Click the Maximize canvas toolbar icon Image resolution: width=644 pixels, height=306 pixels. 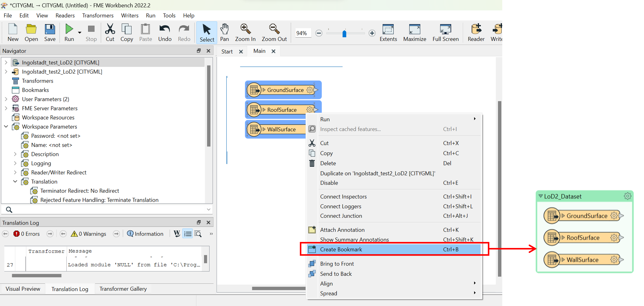click(414, 32)
